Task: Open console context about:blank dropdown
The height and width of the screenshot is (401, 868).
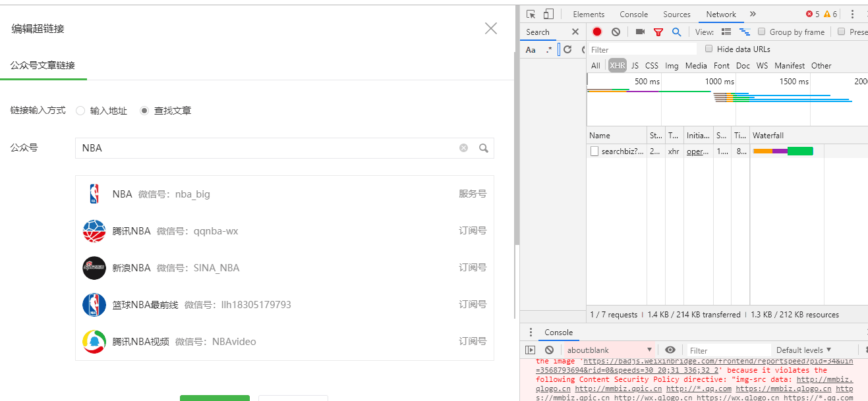Action: [609, 350]
